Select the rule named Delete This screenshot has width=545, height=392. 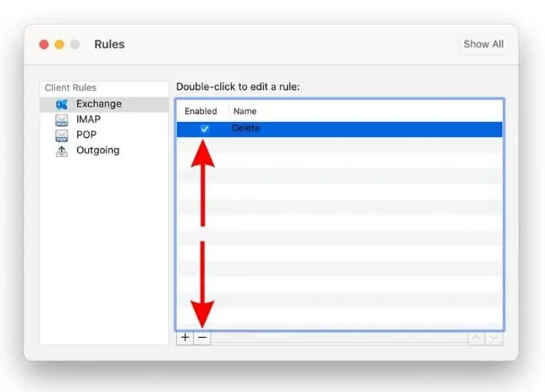point(246,129)
